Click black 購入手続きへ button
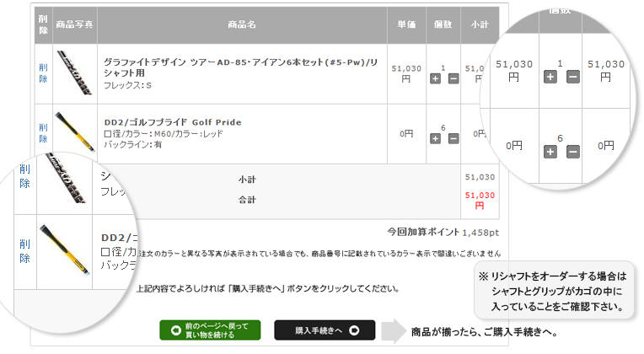 (x=325, y=330)
